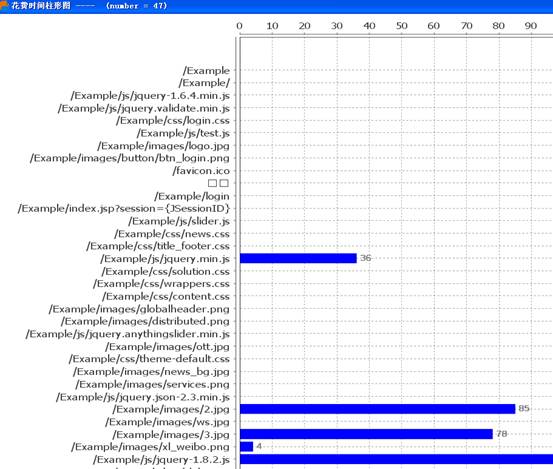
Task: Click the blue bar for /Example/js/jquery.min.js
Action: (x=298, y=258)
